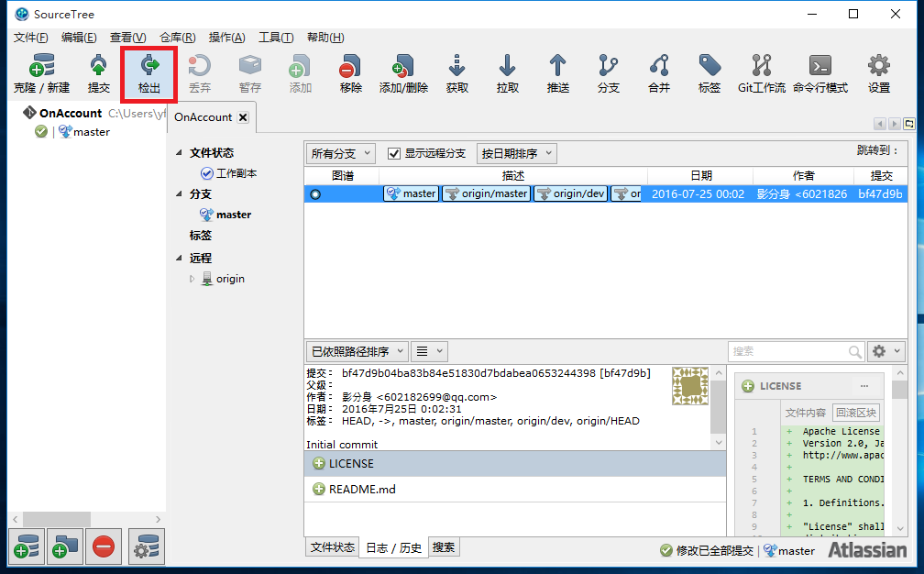This screenshot has width=924, height=574.
Task: Open the 操作(A) menu
Action: coord(227,37)
